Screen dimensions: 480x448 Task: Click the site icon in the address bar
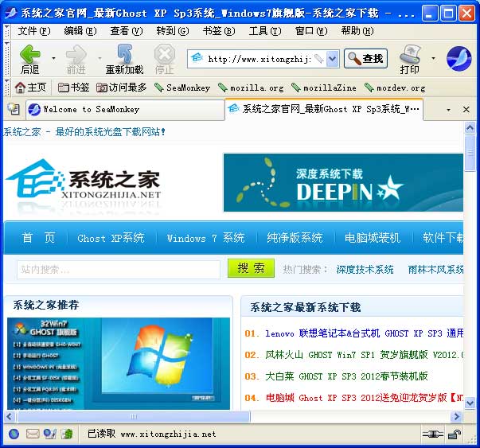(197, 57)
